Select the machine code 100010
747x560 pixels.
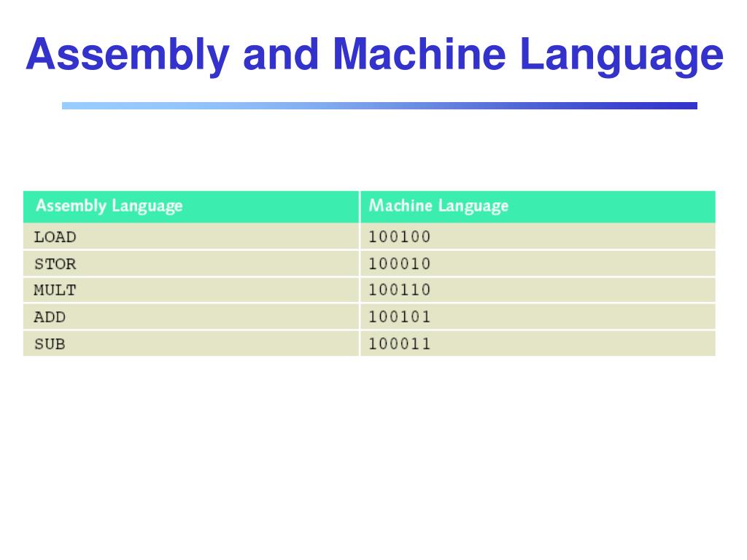click(399, 264)
